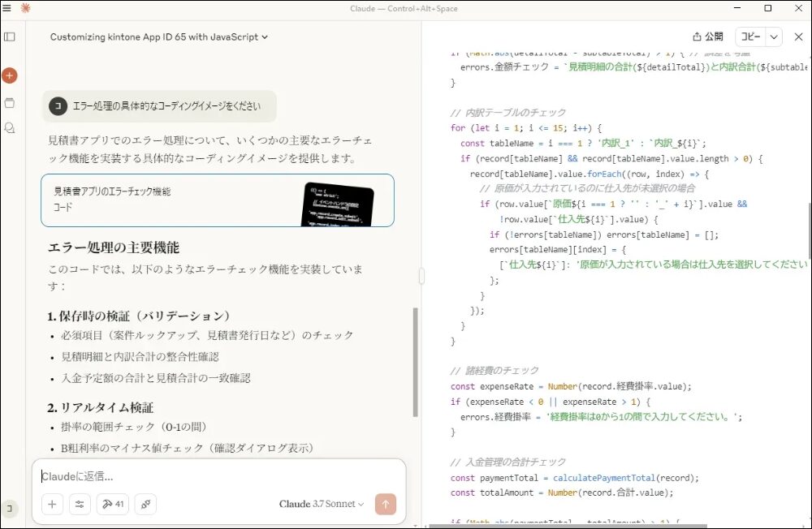Open the user profile avatar at bottom left
Image resolution: width=812 pixels, height=529 pixels.
tap(9, 508)
